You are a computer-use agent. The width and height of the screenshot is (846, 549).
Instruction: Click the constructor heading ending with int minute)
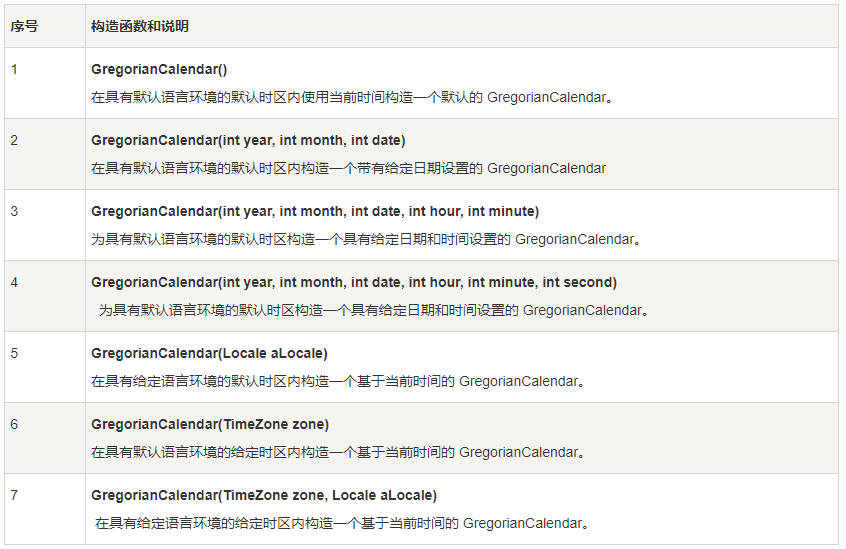tap(315, 211)
